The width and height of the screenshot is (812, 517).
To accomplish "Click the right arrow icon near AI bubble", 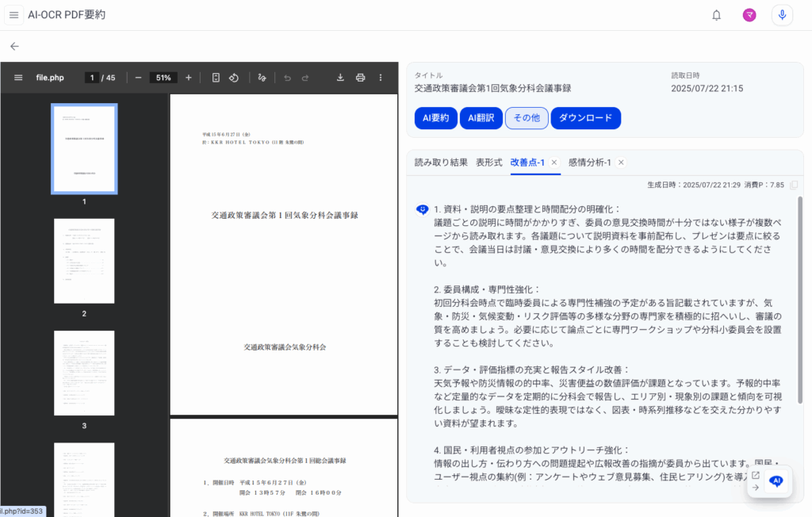I will click(x=756, y=488).
